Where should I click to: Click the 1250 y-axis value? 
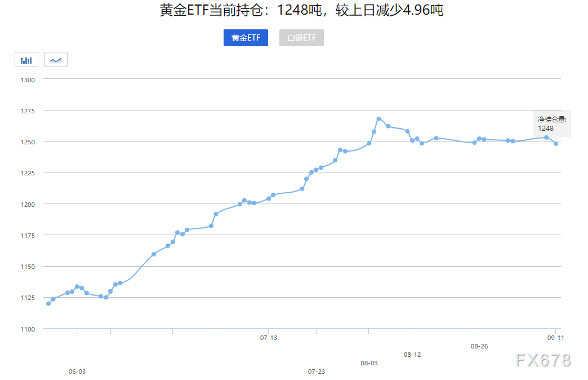(x=28, y=142)
